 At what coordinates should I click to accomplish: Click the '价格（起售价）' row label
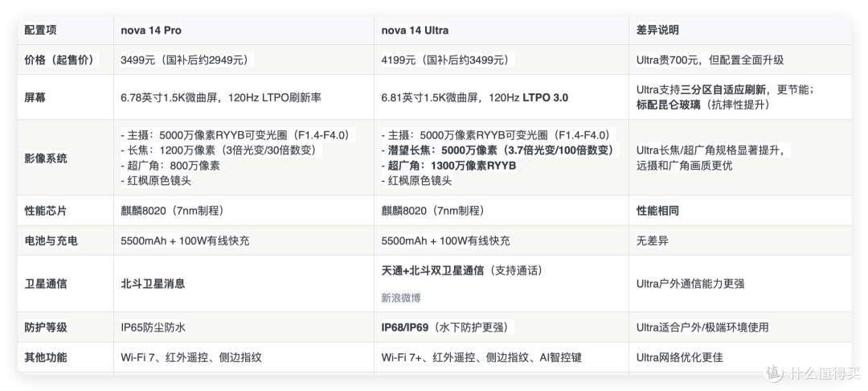[x=61, y=60]
